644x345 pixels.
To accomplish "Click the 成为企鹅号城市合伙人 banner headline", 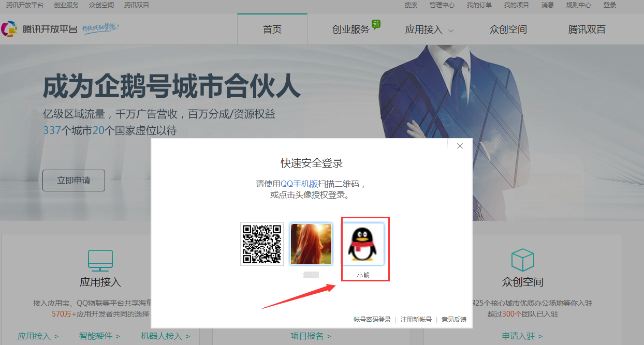I will (171, 86).
